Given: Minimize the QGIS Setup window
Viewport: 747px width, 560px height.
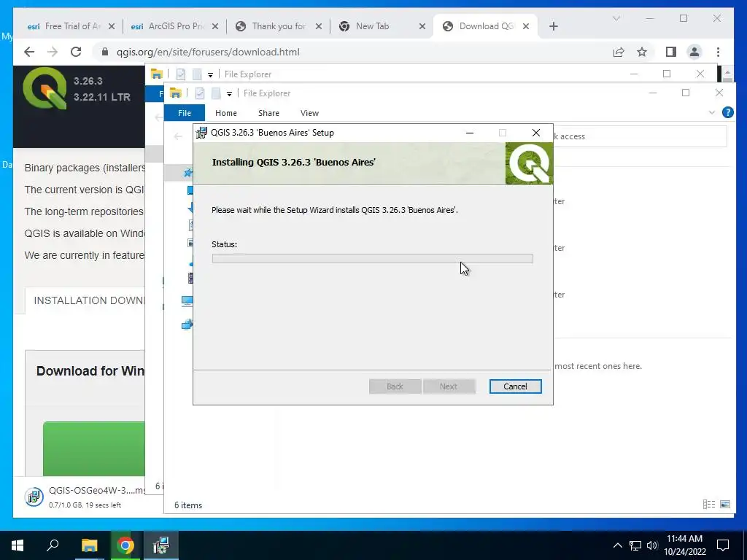Looking at the screenshot, I should click(x=470, y=133).
